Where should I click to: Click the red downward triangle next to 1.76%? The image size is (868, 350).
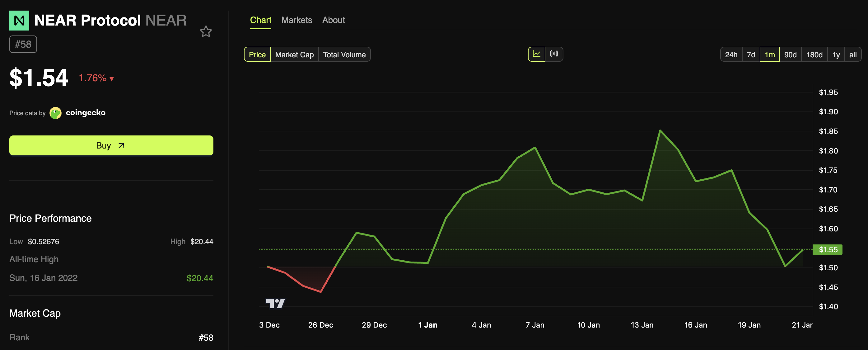point(111,79)
